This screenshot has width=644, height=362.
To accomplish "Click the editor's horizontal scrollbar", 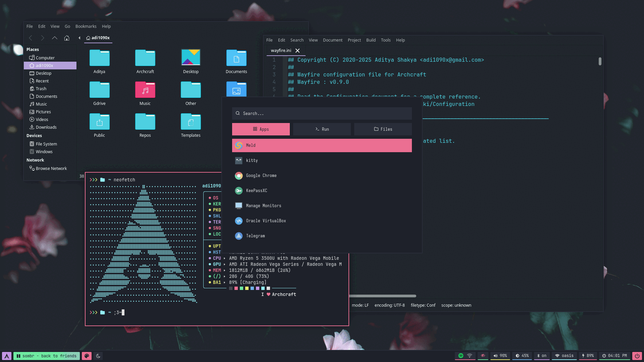I will click(x=382, y=296).
